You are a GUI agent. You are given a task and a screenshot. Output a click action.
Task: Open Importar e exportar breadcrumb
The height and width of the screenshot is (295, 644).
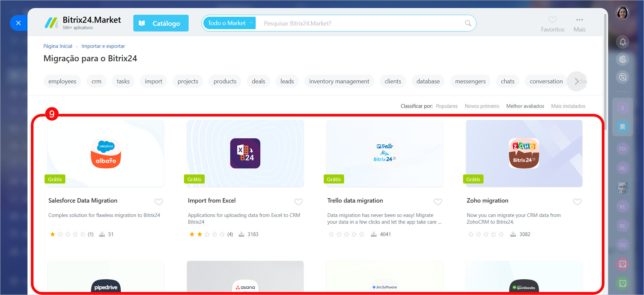tap(103, 46)
